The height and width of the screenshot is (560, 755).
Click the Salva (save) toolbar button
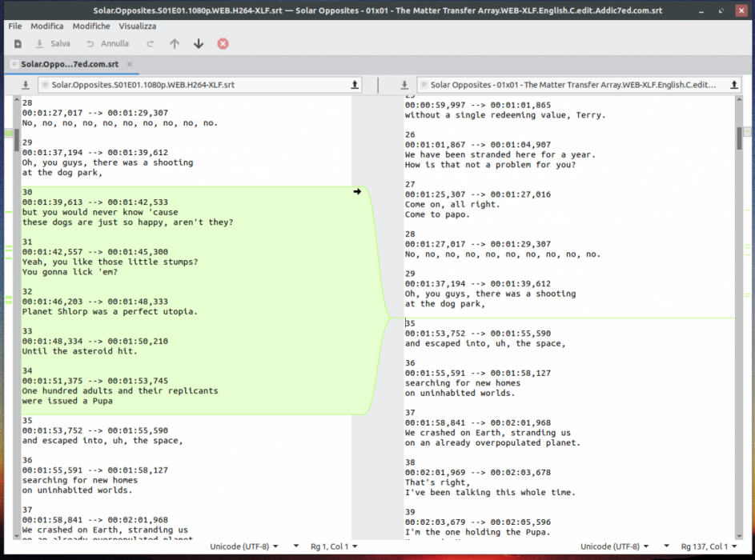[x=53, y=44]
